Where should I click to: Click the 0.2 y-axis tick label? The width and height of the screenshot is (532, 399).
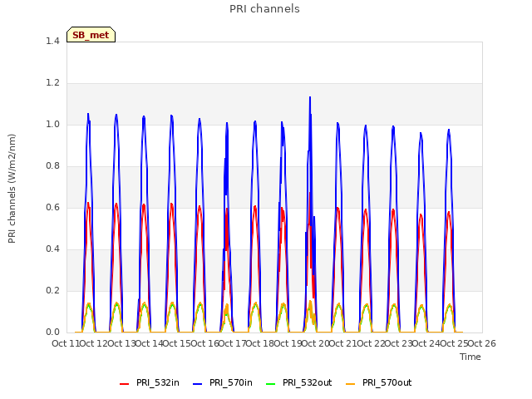point(52,290)
